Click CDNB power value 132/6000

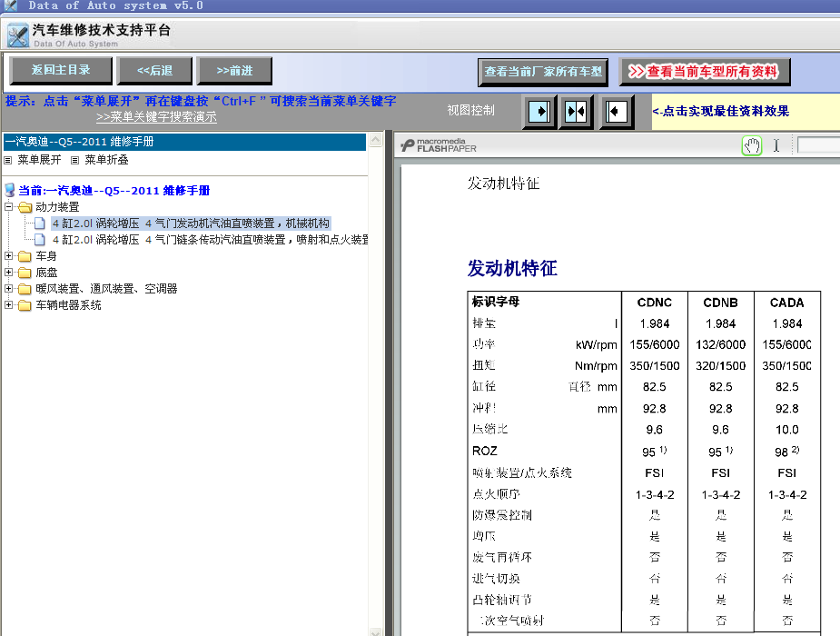720,344
